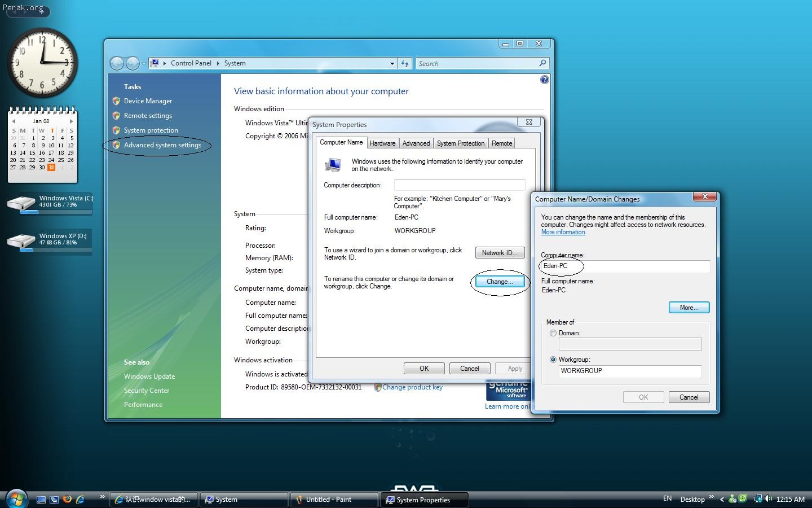Screen dimensions: 812x508
Task: Switch to Untitled - Paint taskbar button
Action: (334, 500)
